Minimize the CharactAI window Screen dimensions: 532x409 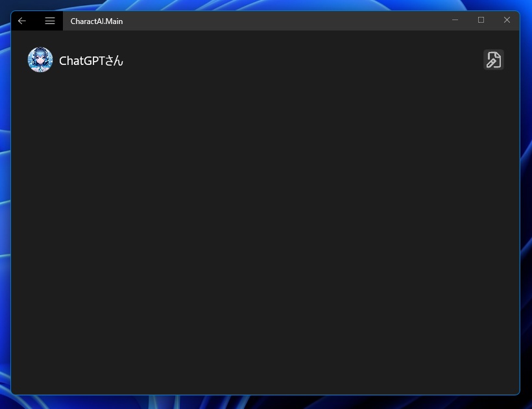tap(455, 20)
